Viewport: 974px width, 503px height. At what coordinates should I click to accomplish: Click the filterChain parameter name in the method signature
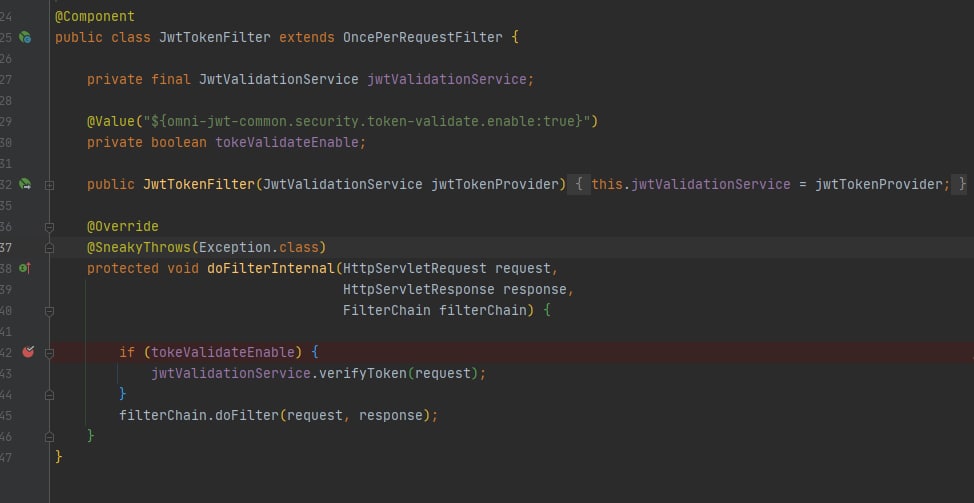[483, 310]
